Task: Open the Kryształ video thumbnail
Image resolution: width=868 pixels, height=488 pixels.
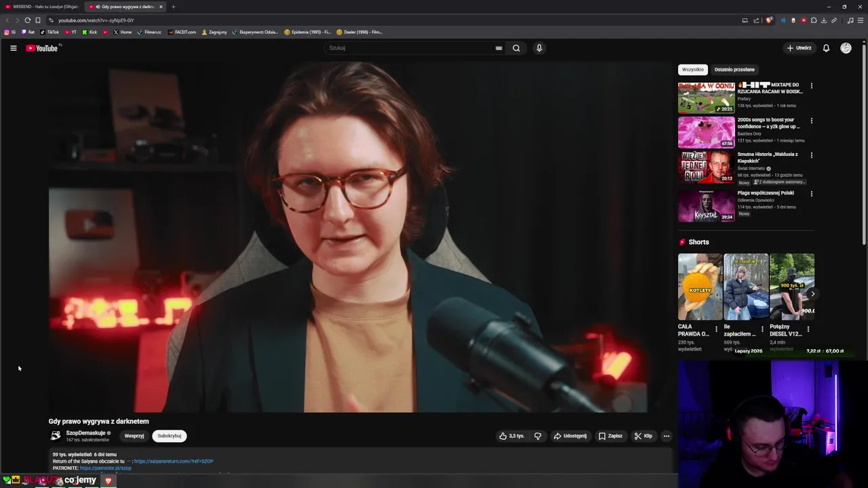Action: (706, 205)
